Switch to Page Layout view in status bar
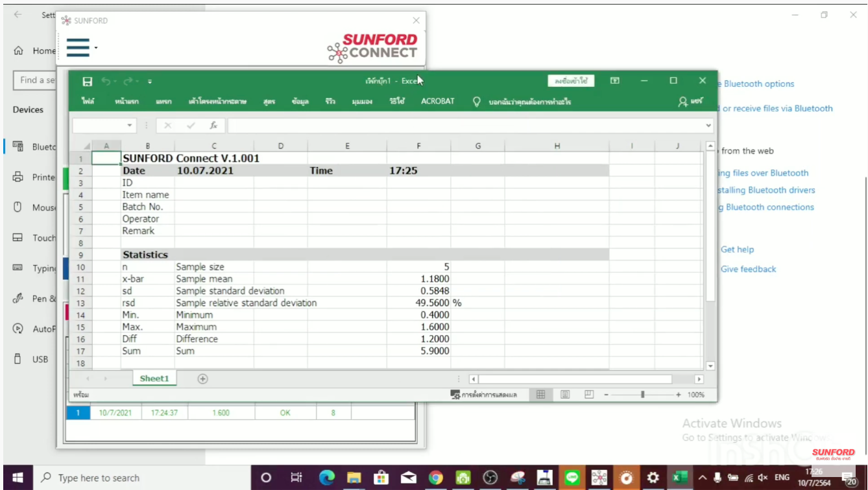 (x=565, y=395)
